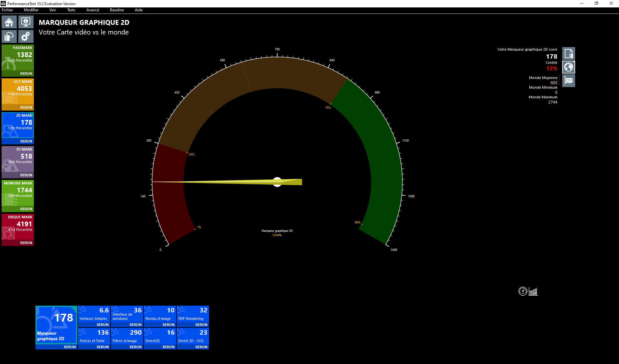This screenshot has height=364, width=619.
Task: Rerun the PDF Rendering test
Action: (201, 325)
